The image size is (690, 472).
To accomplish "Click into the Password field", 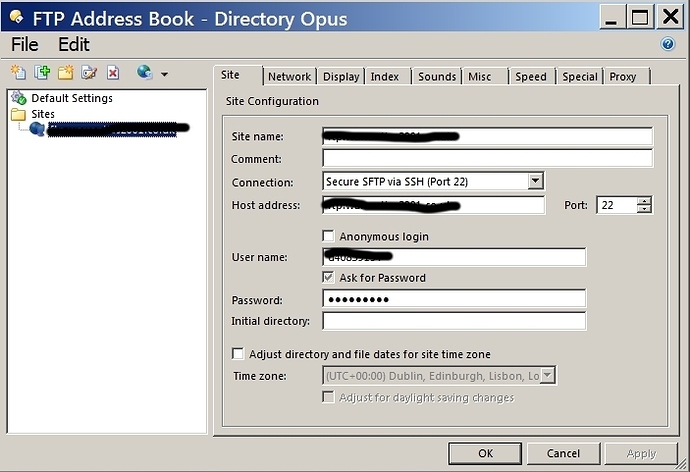I will [454, 299].
